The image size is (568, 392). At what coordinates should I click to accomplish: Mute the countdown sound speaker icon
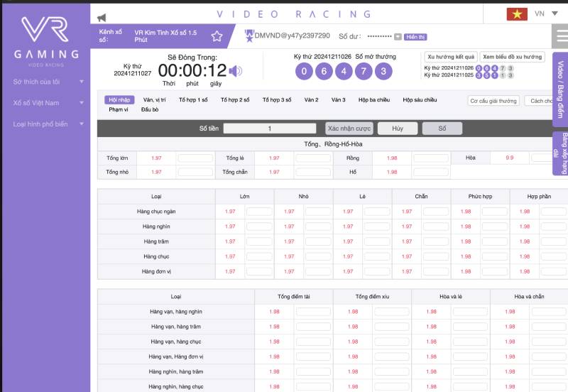click(236, 70)
